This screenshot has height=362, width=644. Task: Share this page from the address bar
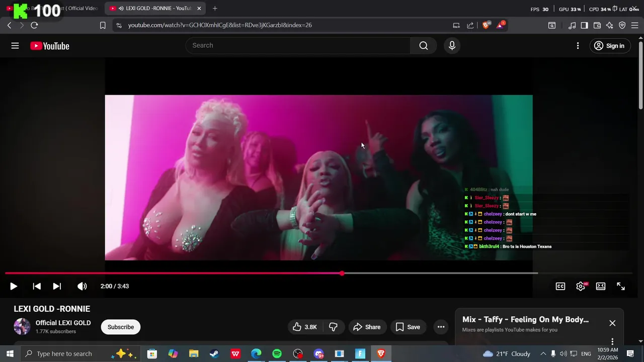pyautogui.click(x=470, y=25)
